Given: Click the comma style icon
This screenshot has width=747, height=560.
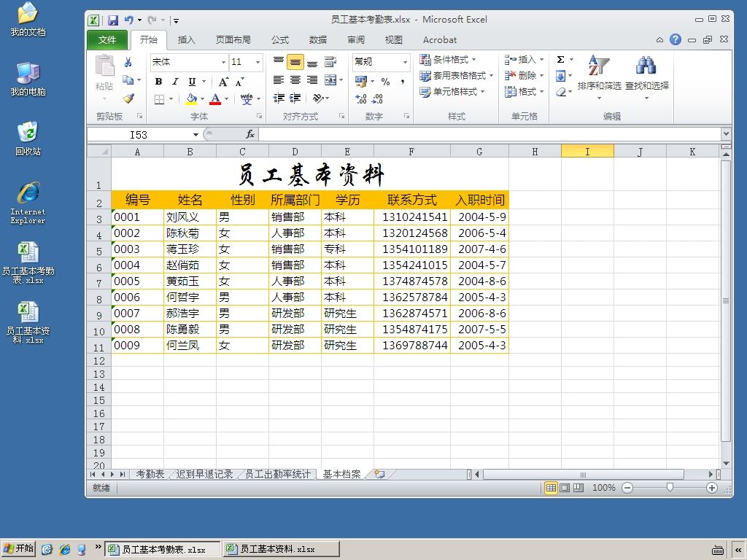Looking at the screenshot, I should point(403,82).
